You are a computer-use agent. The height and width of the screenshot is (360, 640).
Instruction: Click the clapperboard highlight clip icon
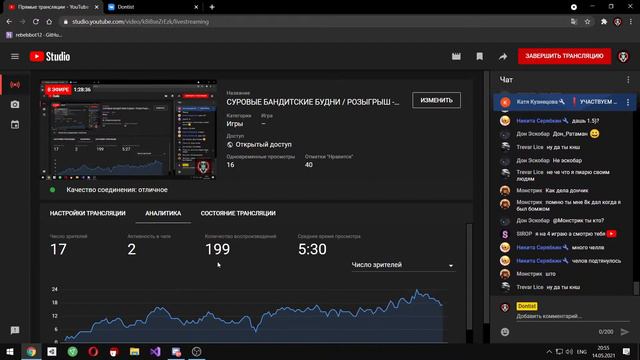(x=456, y=56)
